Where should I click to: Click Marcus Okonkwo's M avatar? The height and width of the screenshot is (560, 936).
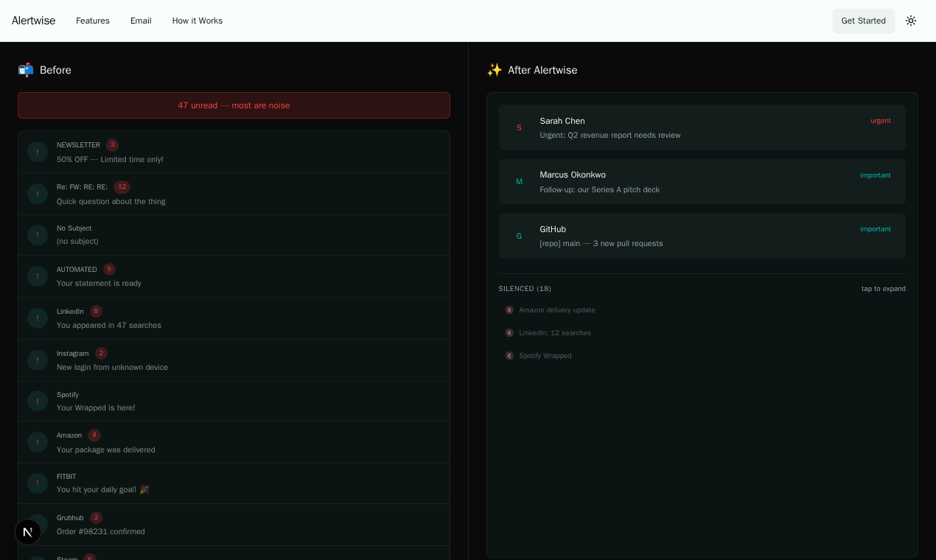pyautogui.click(x=519, y=182)
